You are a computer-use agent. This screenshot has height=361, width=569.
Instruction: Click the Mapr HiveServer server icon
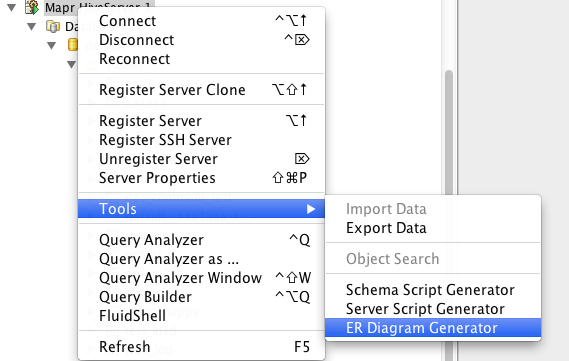32,7
